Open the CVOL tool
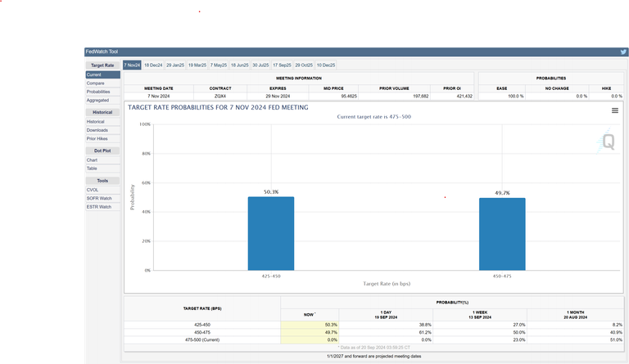The height and width of the screenshot is (364, 629). click(x=93, y=190)
